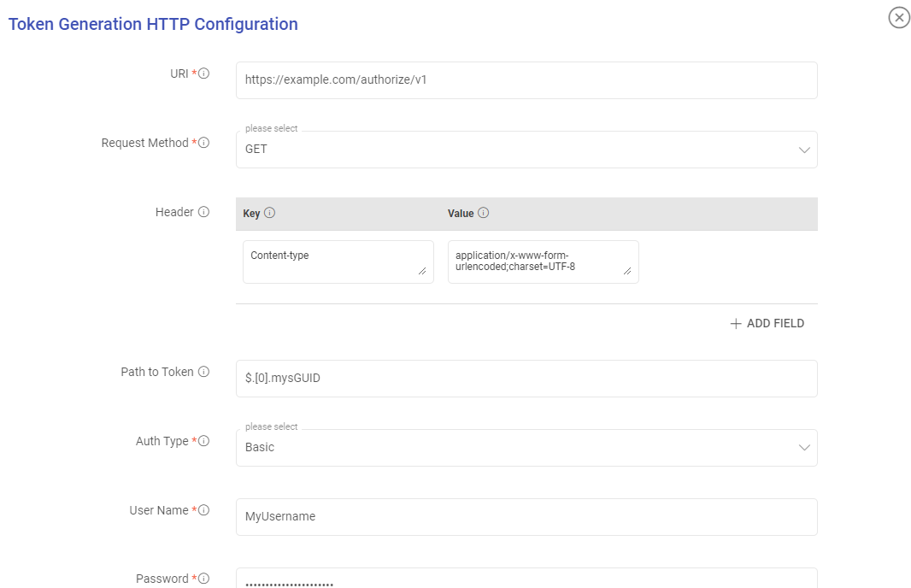Click the ADD FIELD button

[x=767, y=324]
